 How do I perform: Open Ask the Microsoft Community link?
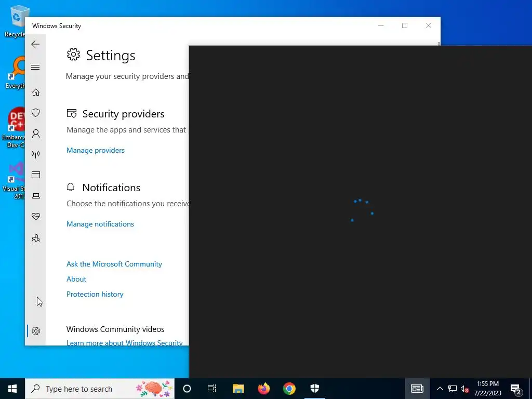tap(114, 264)
